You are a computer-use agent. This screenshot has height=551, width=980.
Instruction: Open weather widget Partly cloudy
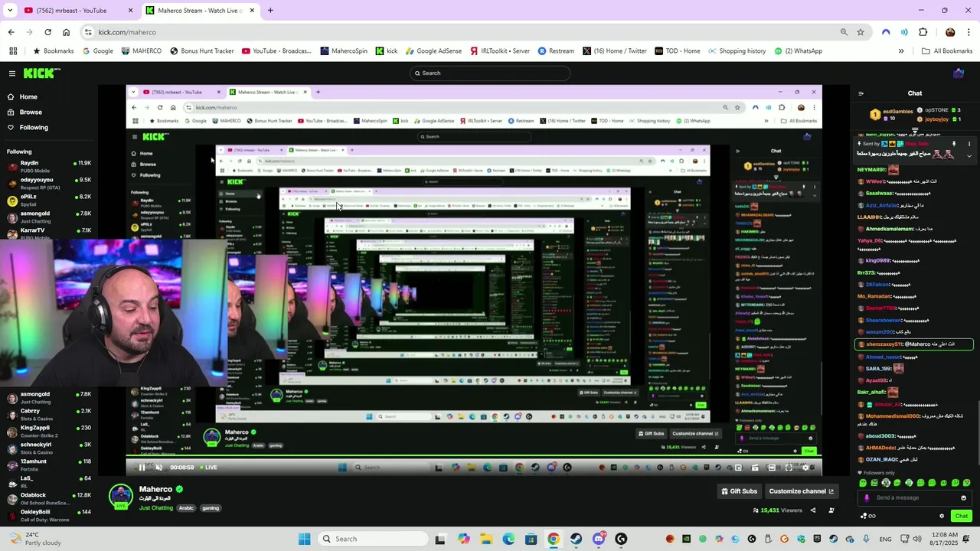34,539
